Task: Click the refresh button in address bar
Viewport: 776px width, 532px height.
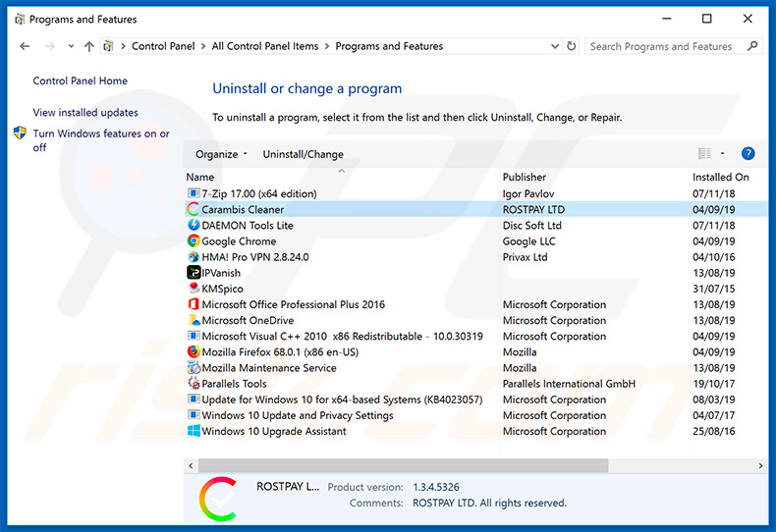Action: click(x=571, y=46)
